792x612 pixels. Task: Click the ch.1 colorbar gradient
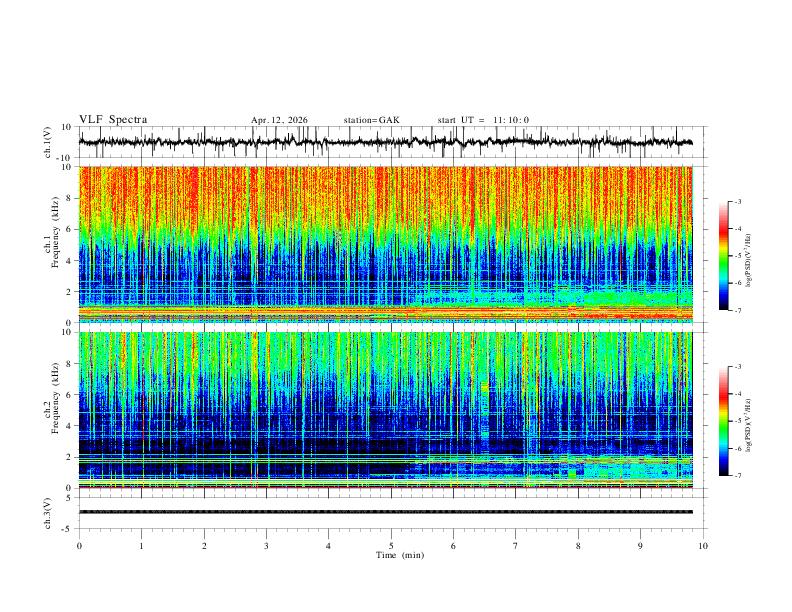[x=723, y=256]
